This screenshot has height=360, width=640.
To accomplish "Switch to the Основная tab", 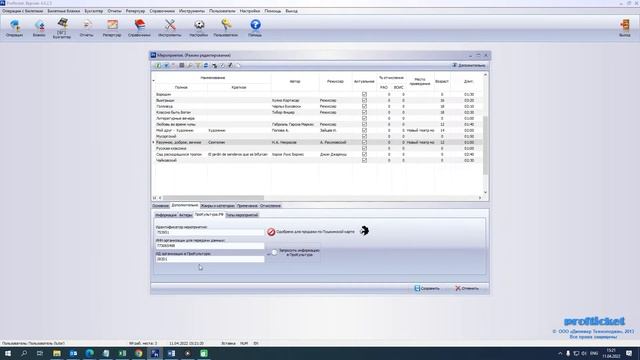I will pyautogui.click(x=160, y=206).
